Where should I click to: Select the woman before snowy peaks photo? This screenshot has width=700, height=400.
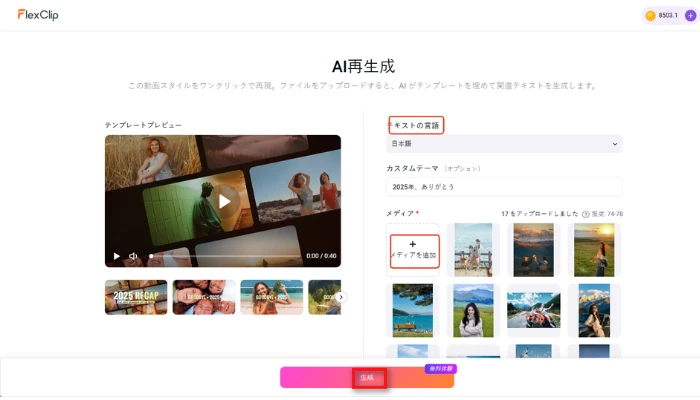(x=594, y=310)
